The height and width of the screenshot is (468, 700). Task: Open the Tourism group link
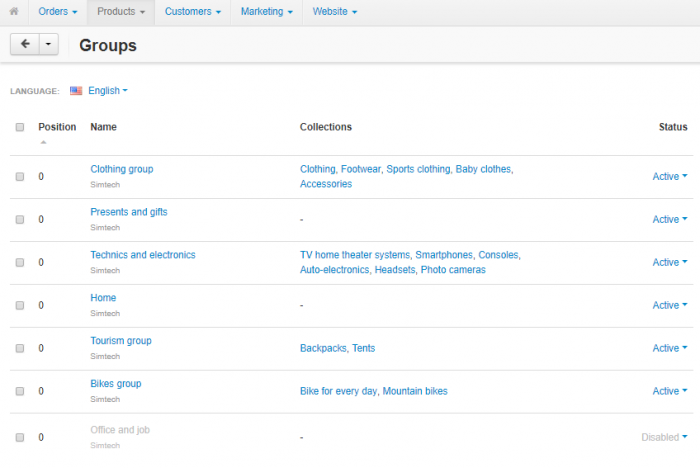pos(121,341)
